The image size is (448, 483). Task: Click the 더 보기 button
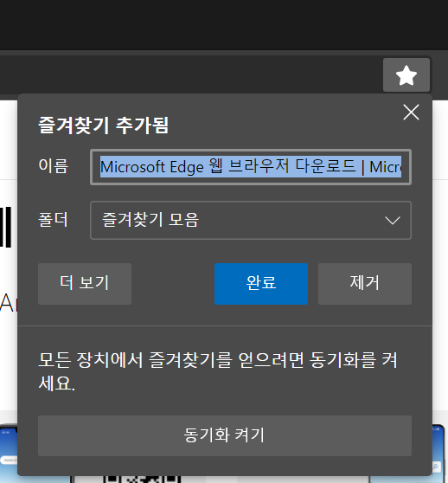pyautogui.click(x=85, y=284)
